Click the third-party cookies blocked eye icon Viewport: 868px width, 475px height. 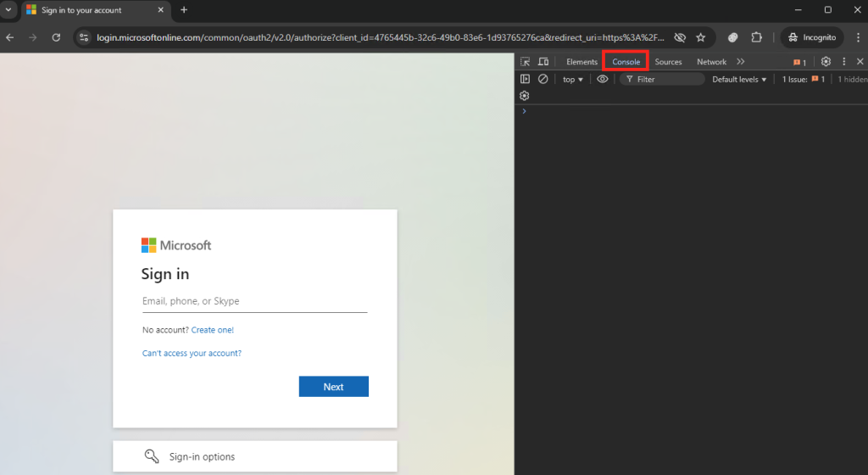[680, 37]
